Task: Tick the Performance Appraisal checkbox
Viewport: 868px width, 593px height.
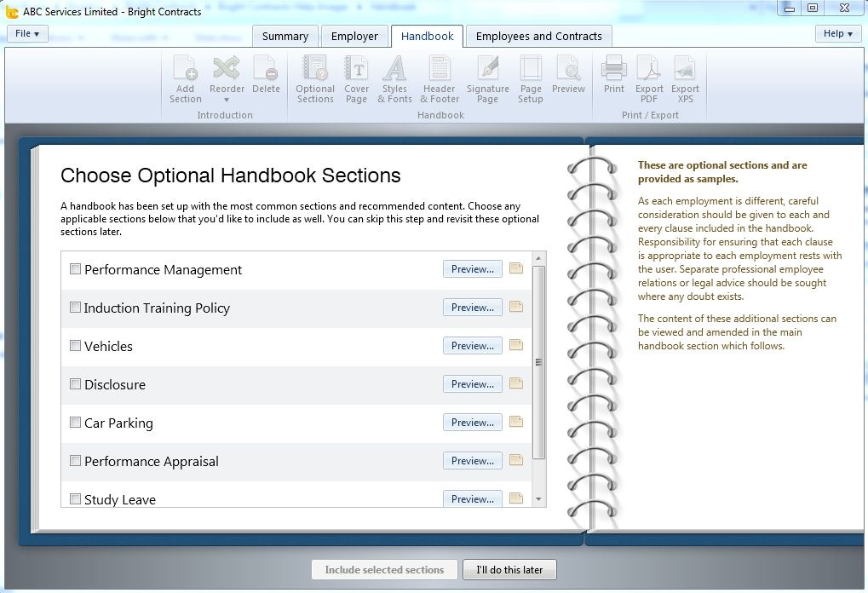Action: pos(75,461)
